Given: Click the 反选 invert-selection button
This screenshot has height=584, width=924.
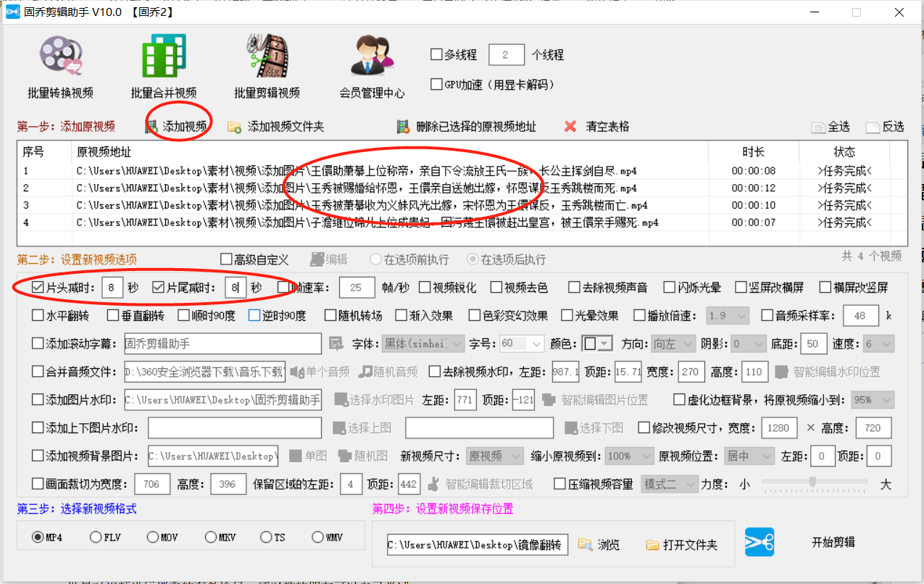Looking at the screenshot, I should point(885,126).
